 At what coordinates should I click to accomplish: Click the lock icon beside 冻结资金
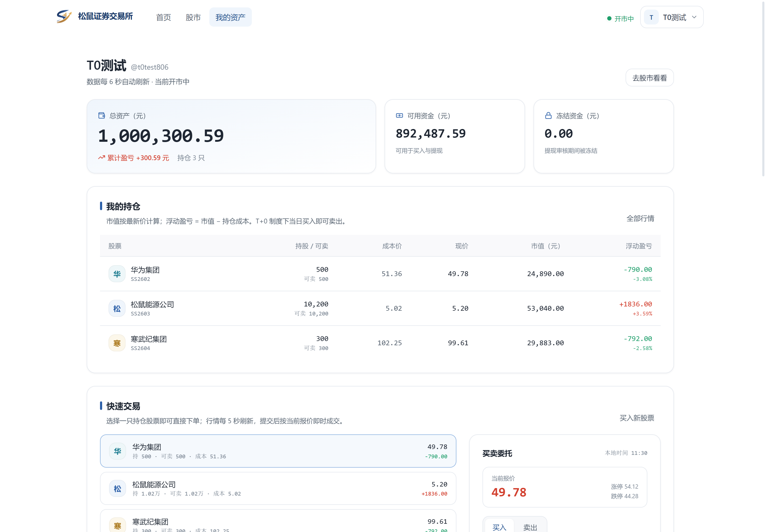(x=548, y=116)
